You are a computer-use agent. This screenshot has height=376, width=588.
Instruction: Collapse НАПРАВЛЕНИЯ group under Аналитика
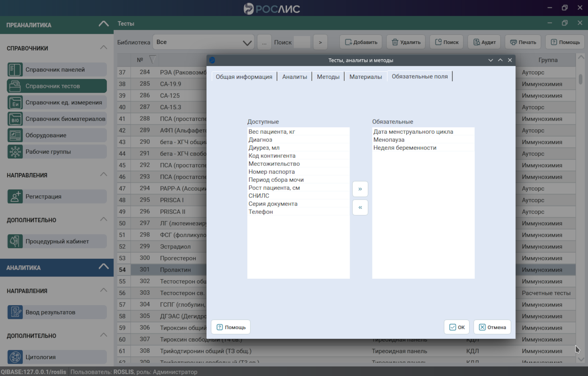point(104,290)
